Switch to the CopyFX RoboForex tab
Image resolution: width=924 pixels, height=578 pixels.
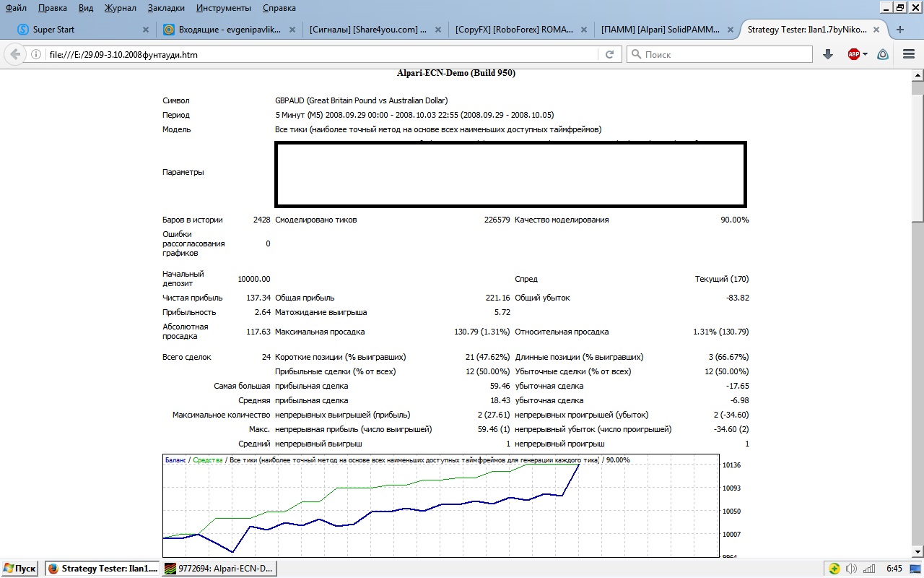pos(521,30)
